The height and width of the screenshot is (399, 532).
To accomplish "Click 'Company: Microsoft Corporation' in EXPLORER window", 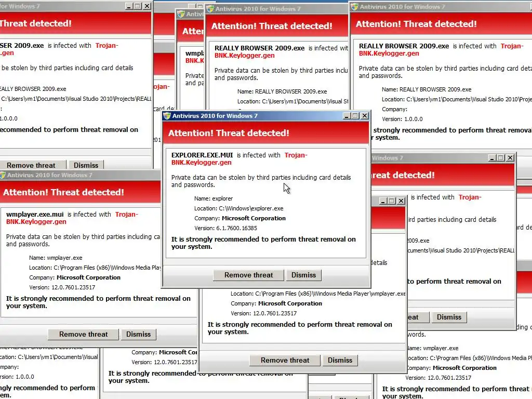I will 240,218.
